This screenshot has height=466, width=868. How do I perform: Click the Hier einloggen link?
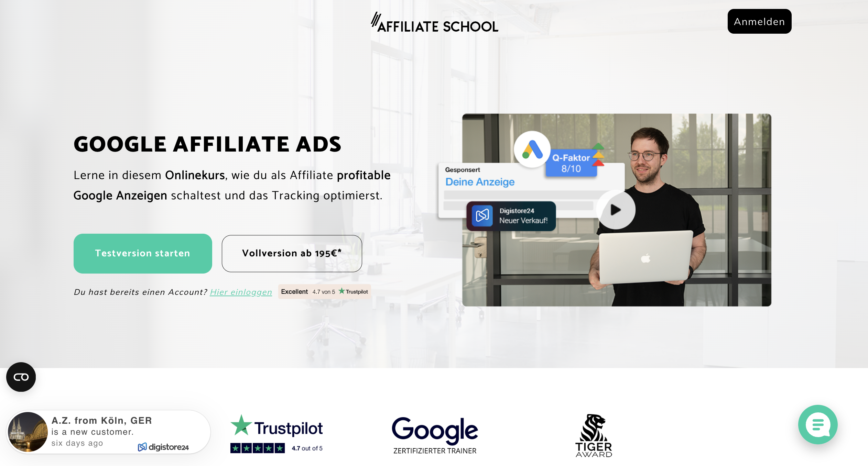pos(240,291)
